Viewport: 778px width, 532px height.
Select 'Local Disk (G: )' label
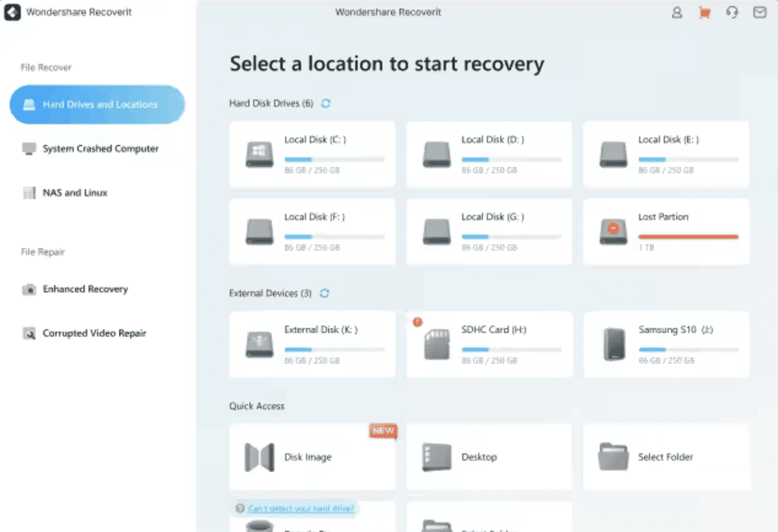point(493,217)
